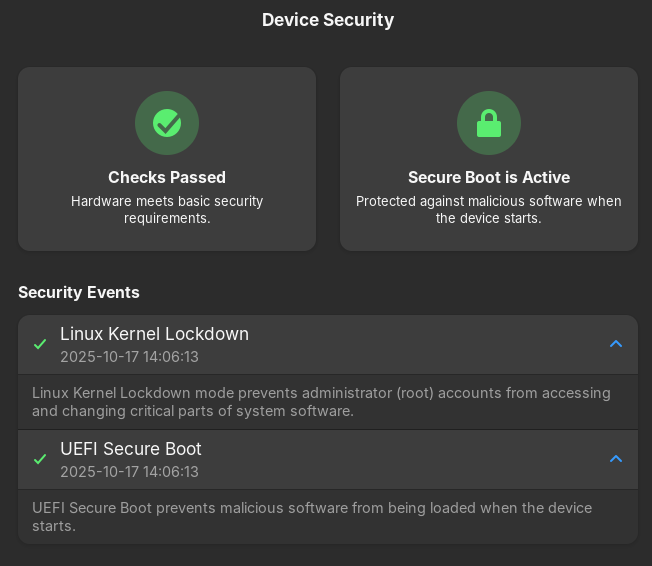This screenshot has width=652, height=566.
Task: Click the UEFI Secure Boot description paragraph
Action: coord(311,517)
